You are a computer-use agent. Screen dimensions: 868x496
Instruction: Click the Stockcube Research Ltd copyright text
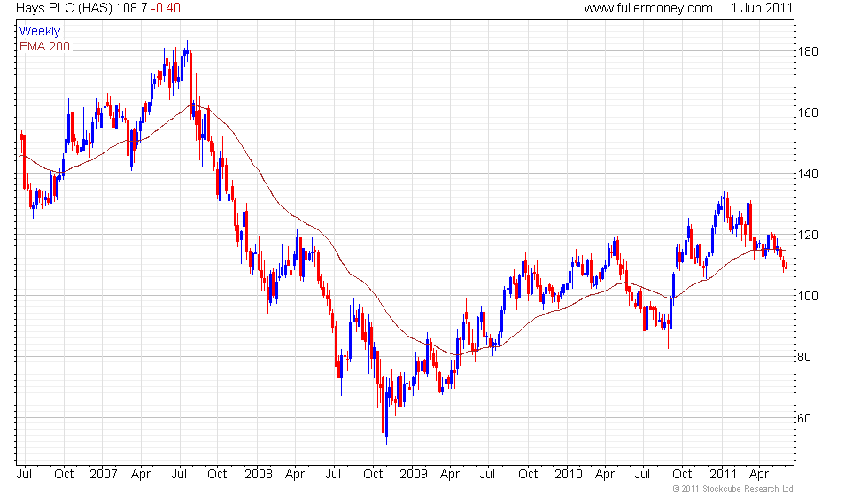pos(733,489)
